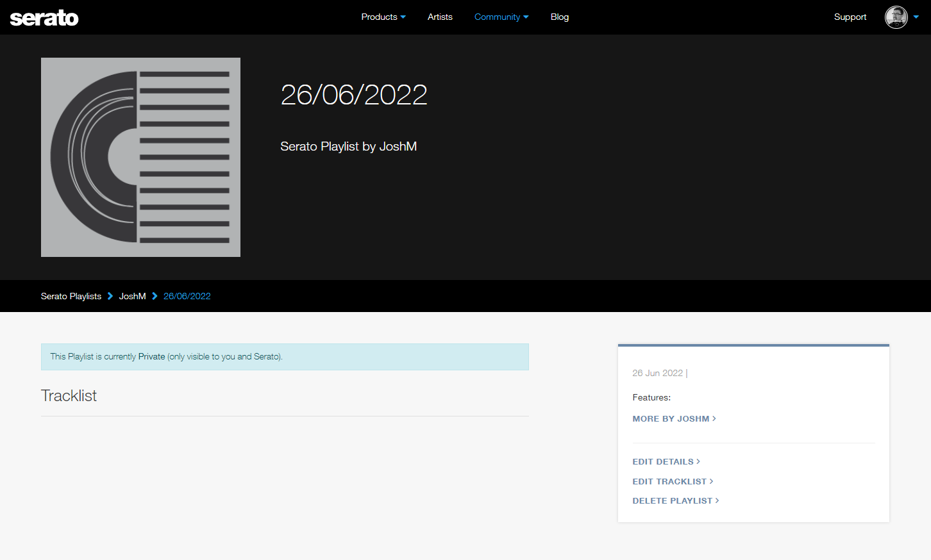Click Edit Details link
The width and height of the screenshot is (931, 560).
[666, 462]
